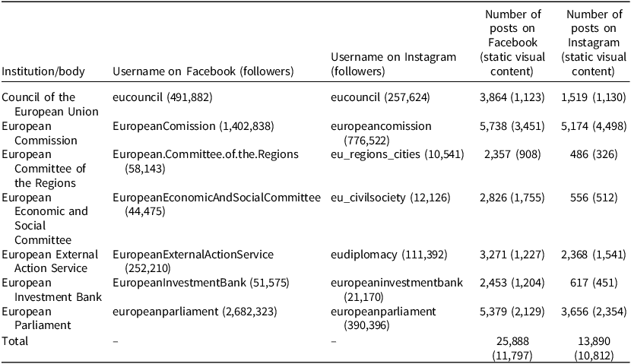This screenshot has width=631, height=364.
Task: Click the Username on Facebook column header
Action: [x=203, y=72]
